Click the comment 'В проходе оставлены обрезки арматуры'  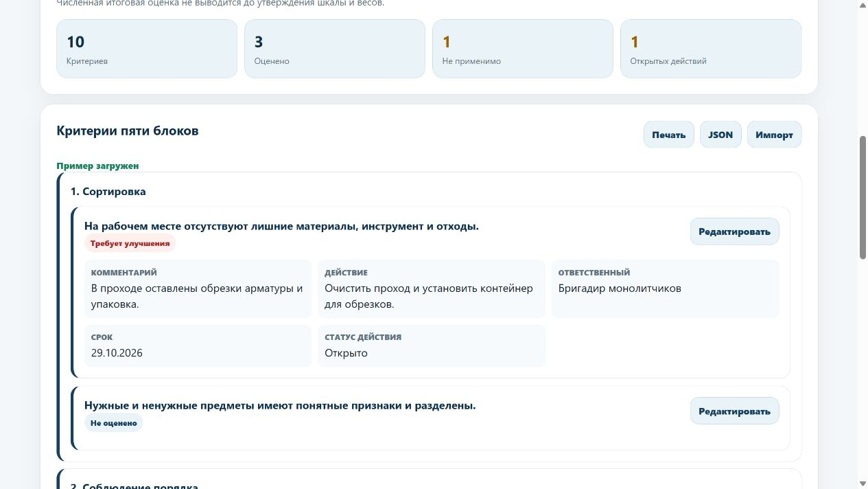198,296
